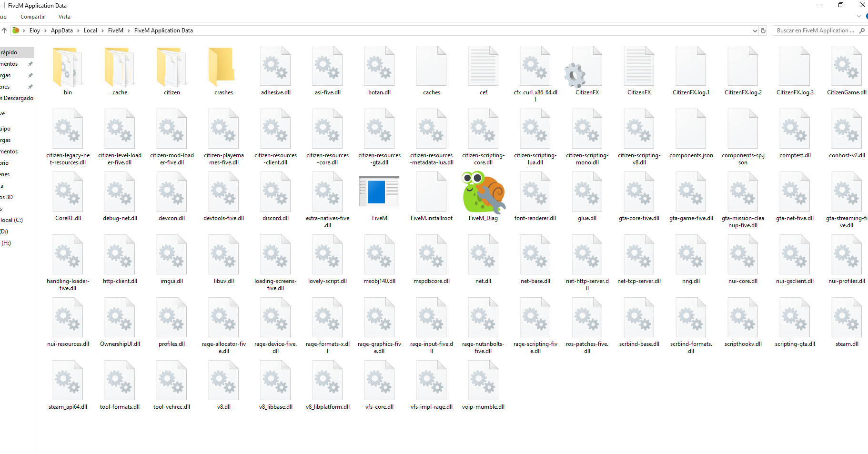Select the FiveM application icon
Screen dimensions: 868x454
[379, 192]
